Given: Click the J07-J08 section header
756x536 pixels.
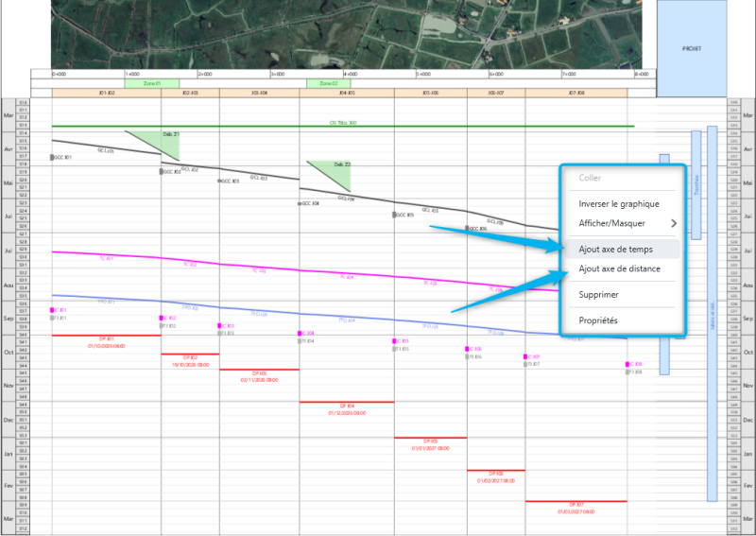Looking at the screenshot, I should (576, 93).
